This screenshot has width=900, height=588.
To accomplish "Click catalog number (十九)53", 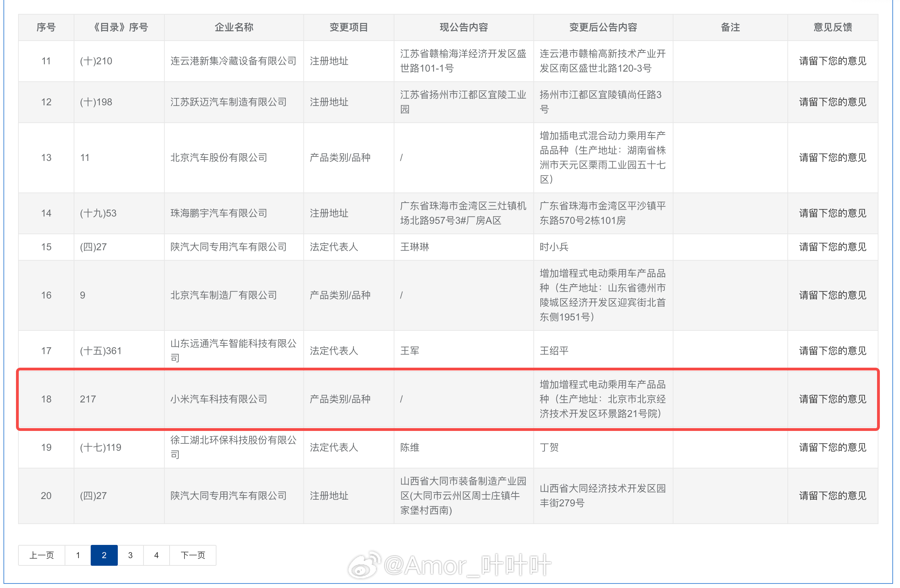I will point(98,213).
